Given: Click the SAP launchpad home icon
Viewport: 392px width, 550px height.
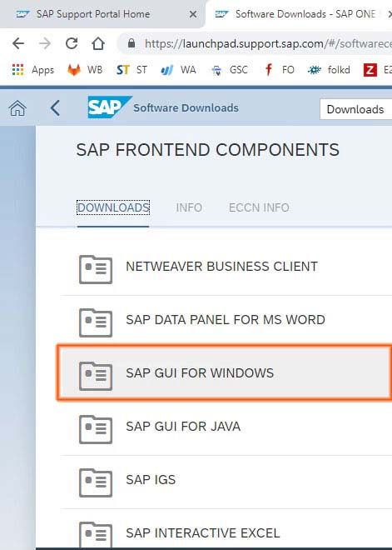Looking at the screenshot, I should [17, 108].
